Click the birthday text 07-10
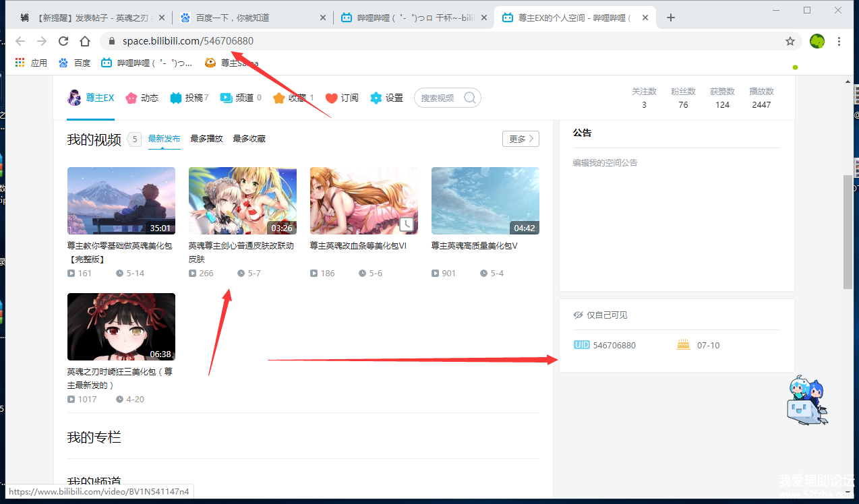859x504 pixels. [708, 345]
